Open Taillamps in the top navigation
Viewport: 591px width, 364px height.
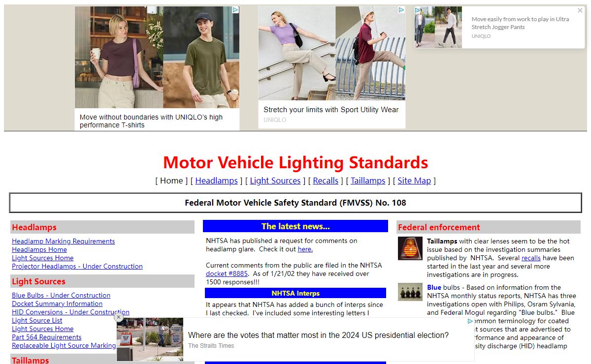coord(368,181)
